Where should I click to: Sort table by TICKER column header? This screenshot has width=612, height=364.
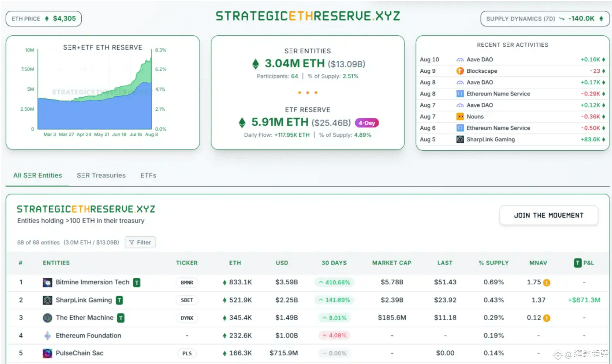[187, 263]
